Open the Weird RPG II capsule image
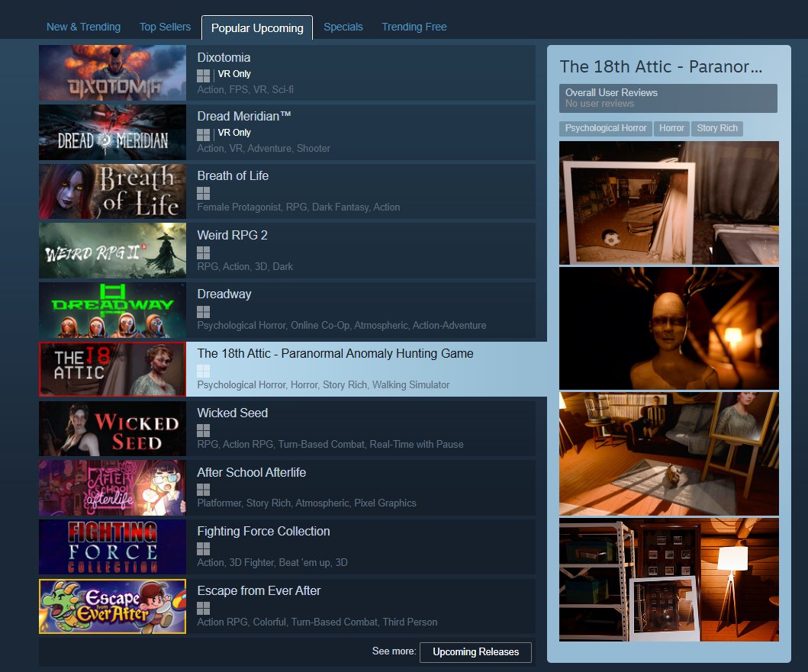 pyautogui.click(x=112, y=250)
